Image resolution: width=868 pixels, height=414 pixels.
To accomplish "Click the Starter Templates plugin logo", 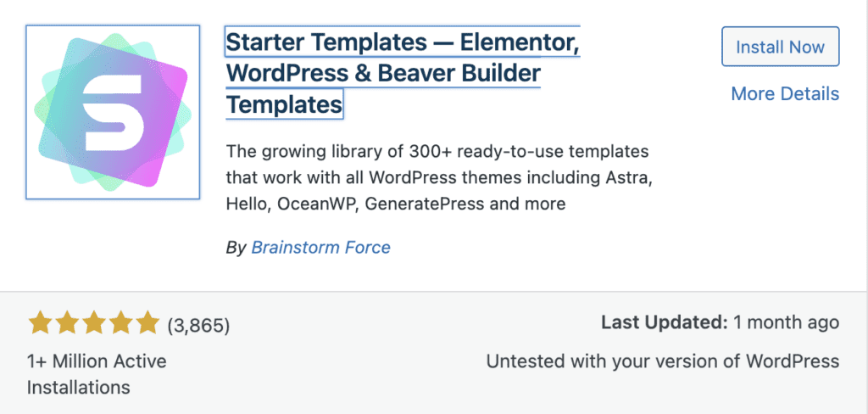I will 113,112.
